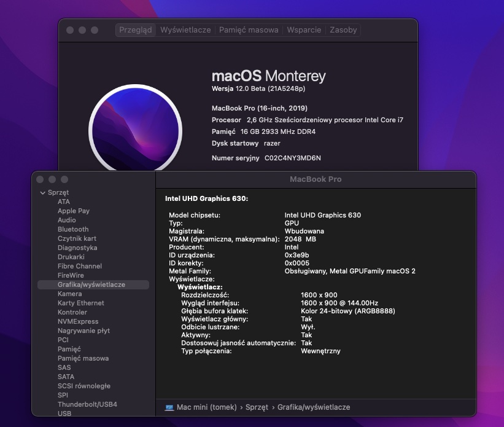Select FireWire in the sidebar
The height and width of the screenshot is (427, 504).
[x=71, y=275]
